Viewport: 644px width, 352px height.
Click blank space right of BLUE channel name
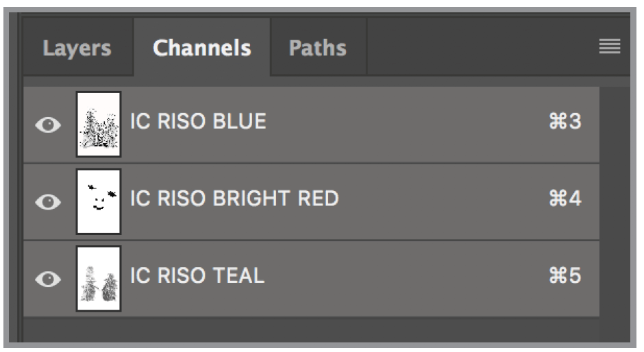coord(411,123)
